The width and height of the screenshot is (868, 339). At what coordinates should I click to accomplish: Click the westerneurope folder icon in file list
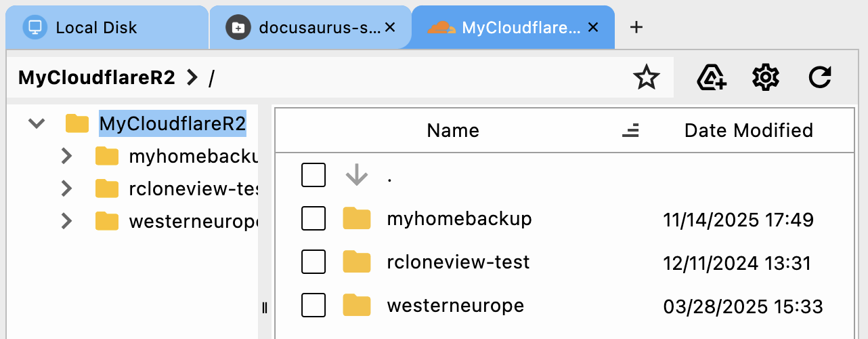(x=356, y=306)
